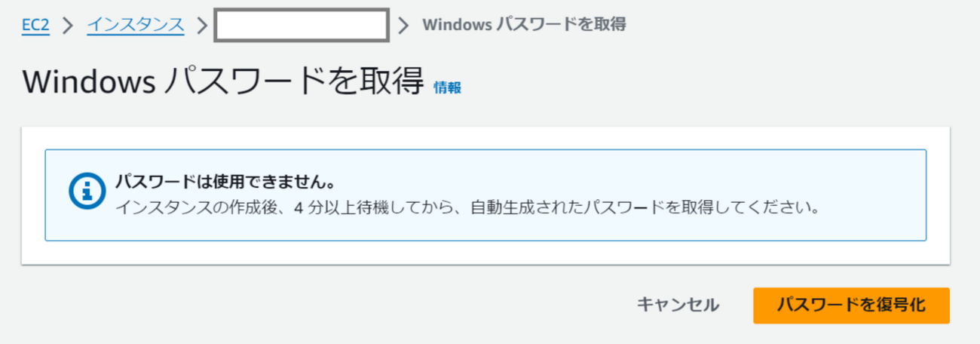Screen dimensions: 980x344
Task: Click the white panel margin below the alert
Action: tap(482, 253)
